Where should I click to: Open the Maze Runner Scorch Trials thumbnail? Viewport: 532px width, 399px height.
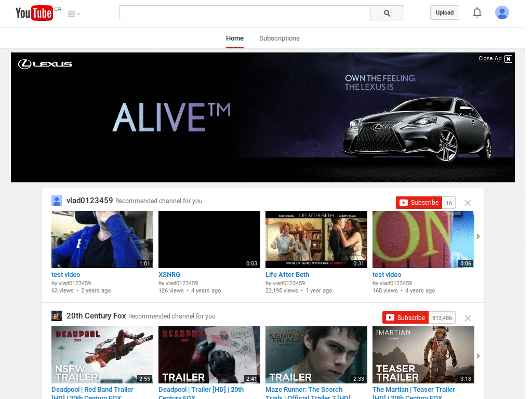pyautogui.click(x=316, y=355)
